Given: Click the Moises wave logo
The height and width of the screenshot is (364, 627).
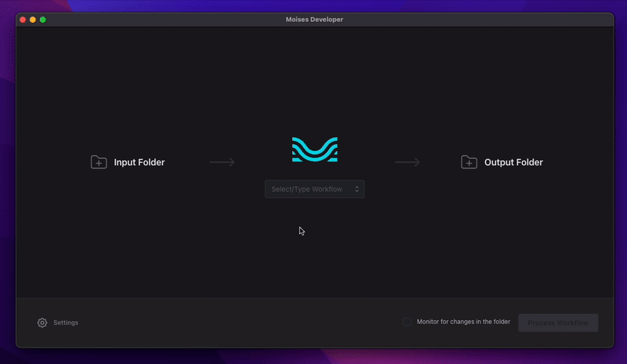Looking at the screenshot, I should tap(315, 150).
